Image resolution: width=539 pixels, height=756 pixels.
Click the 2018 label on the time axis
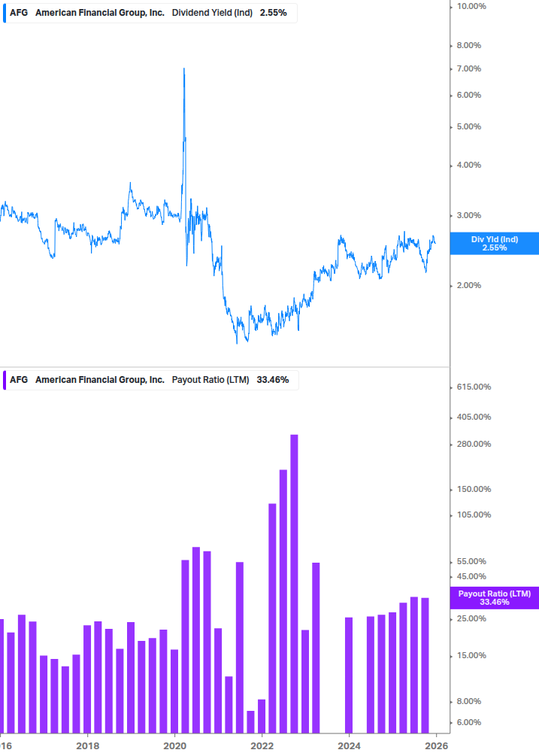[88, 746]
